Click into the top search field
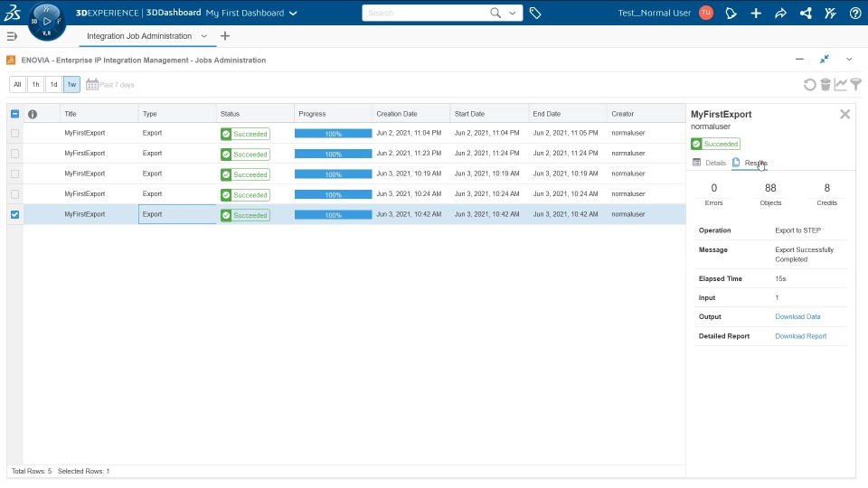 tap(425, 14)
